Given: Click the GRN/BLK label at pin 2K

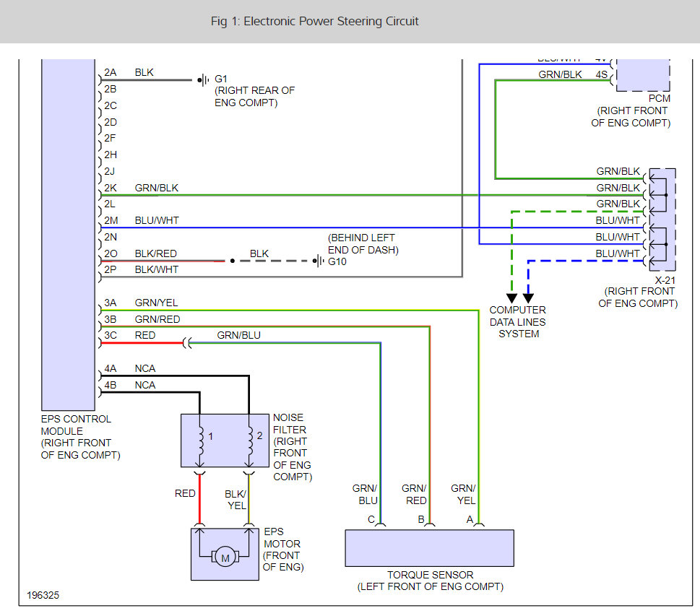Looking at the screenshot, I should pos(157,188).
